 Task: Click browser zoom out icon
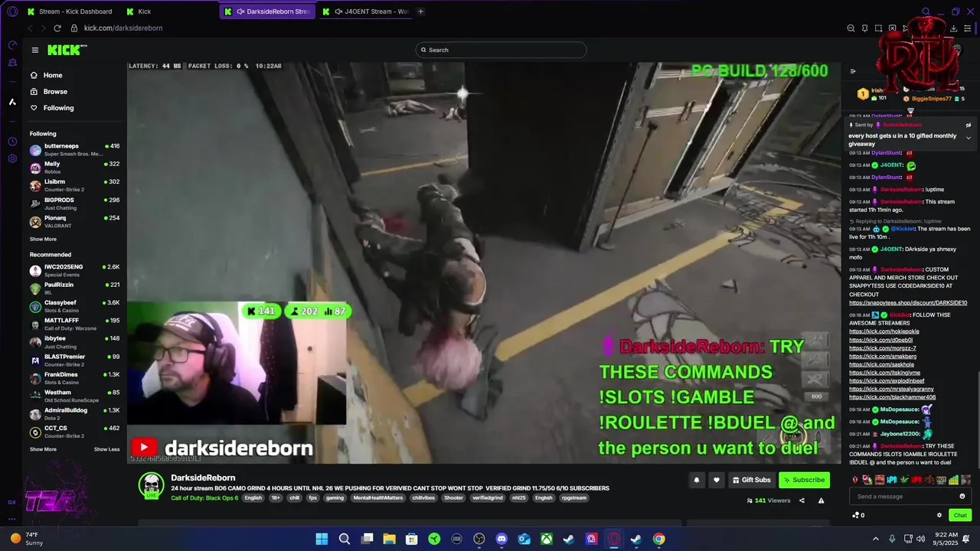851,28
